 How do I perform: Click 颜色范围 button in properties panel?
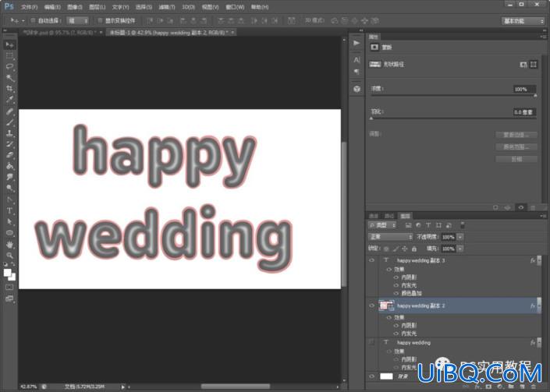(x=516, y=147)
